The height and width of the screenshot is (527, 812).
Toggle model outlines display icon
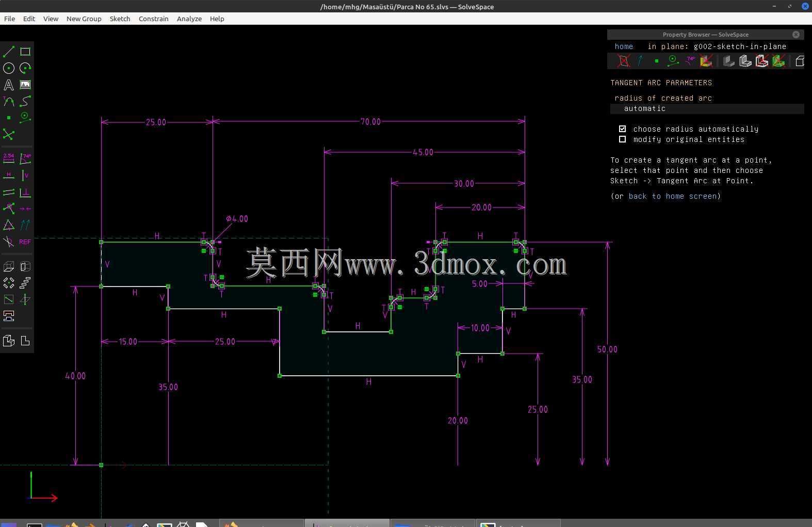(761, 61)
